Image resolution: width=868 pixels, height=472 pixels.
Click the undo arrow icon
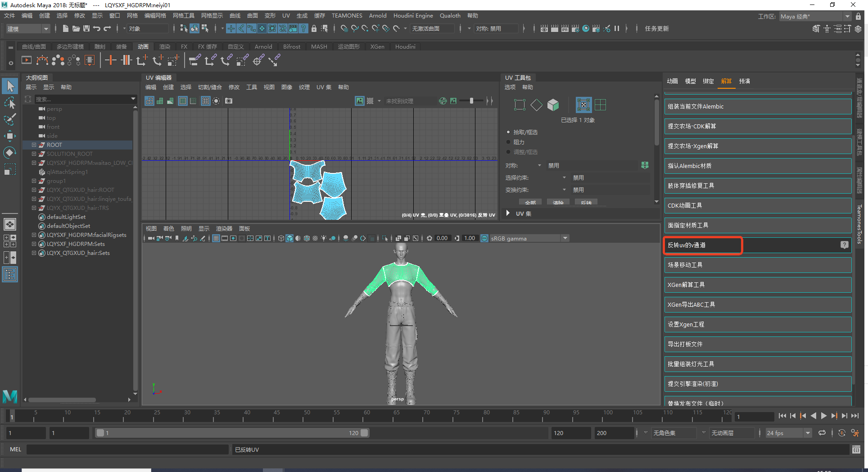coord(96,28)
